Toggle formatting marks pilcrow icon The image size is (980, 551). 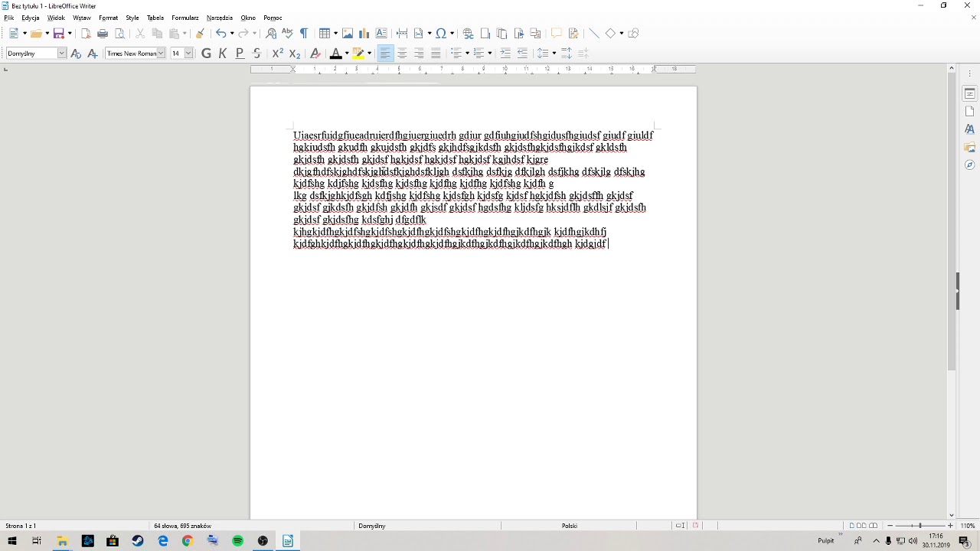pyautogui.click(x=304, y=34)
